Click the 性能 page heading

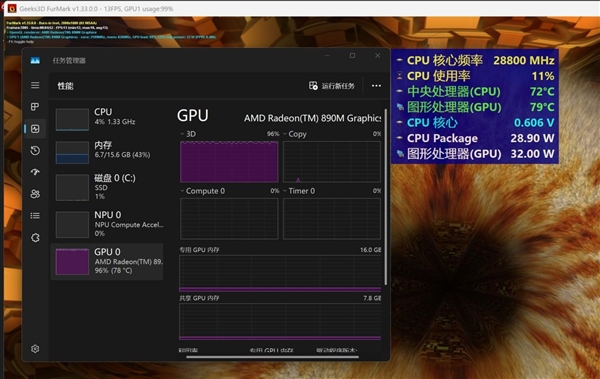point(65,86)
